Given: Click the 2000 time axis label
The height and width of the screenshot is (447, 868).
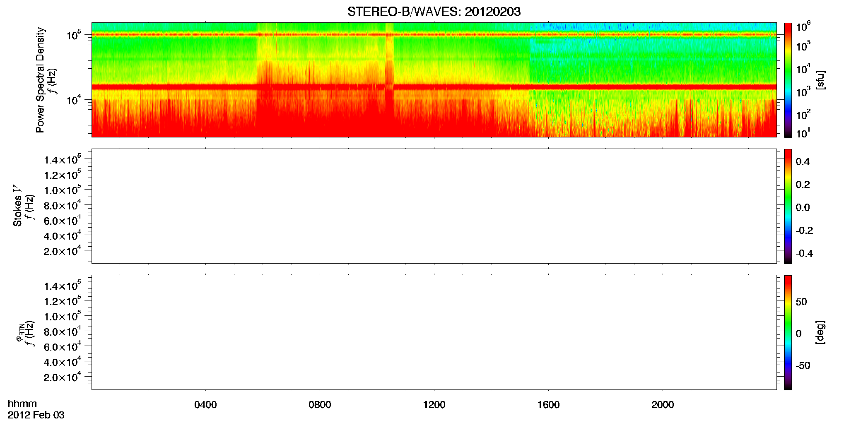Looking at the screenshot, I should tap(663, 405).
